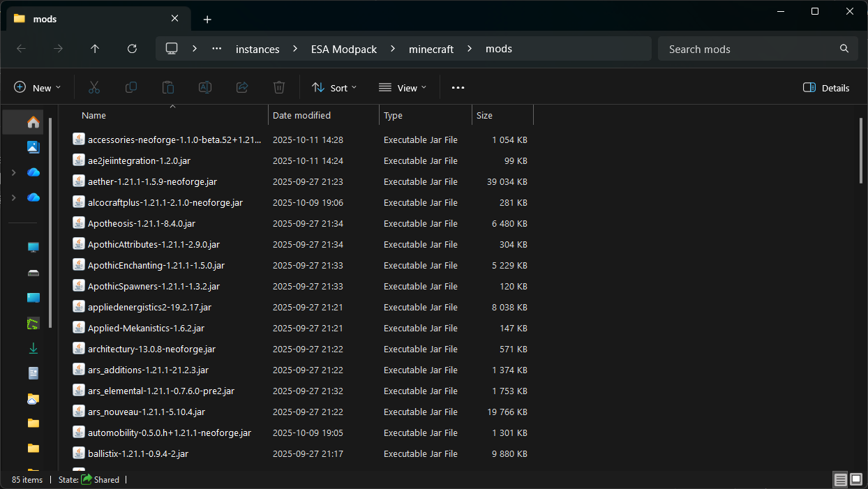
Task: Click the Share icon in toolbar
Action: pos(242,87)
